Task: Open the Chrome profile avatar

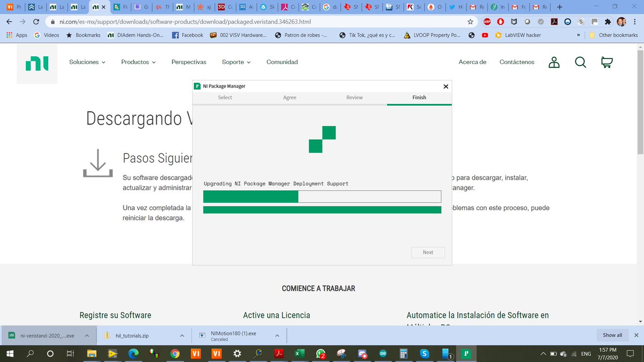Action: (x=621, y=22)
